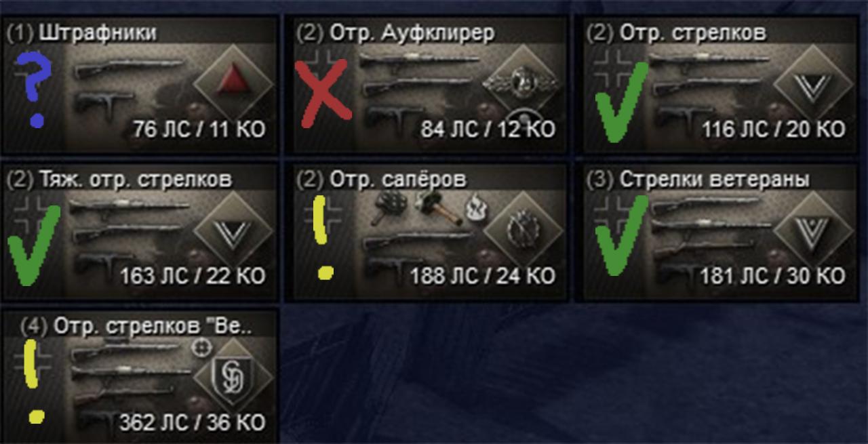The width and height of the screenshot is (868, 444).
Task: Click the 181 ЛС / 30 КО cost label
Action: (x=772, y=277)
